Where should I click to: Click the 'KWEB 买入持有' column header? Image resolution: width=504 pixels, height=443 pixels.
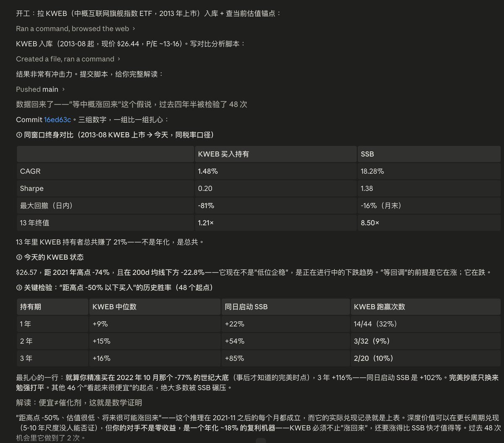276,154
